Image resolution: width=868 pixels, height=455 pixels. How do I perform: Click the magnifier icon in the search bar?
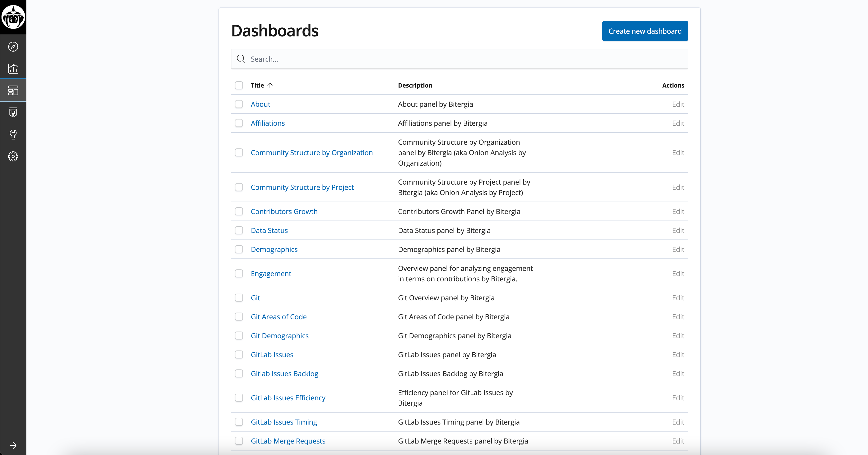point(241,59)
